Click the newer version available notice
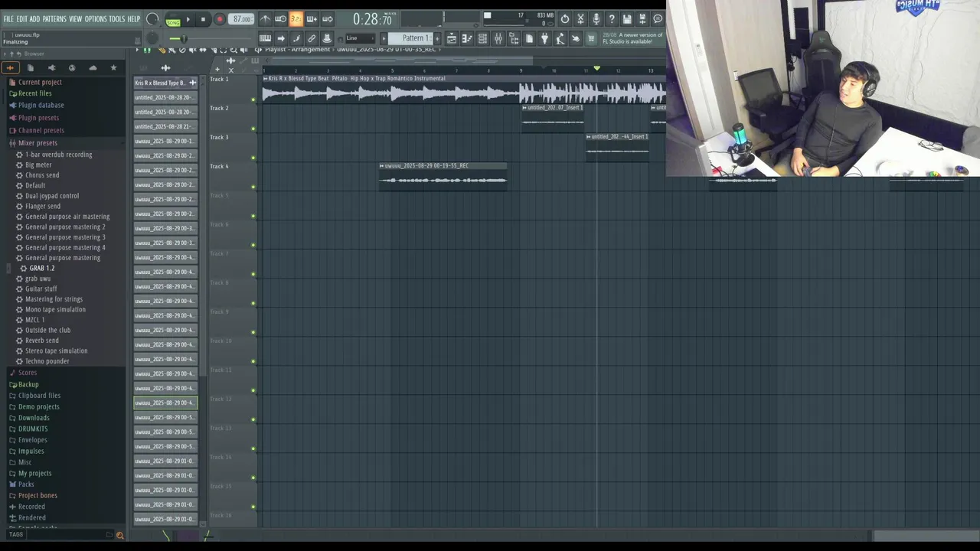The height and width of the screenshot is (551, 980). point(632,38)
